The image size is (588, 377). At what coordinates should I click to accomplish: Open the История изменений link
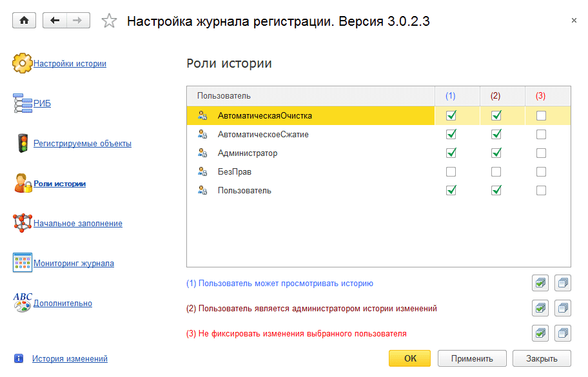tap(70, 358)
